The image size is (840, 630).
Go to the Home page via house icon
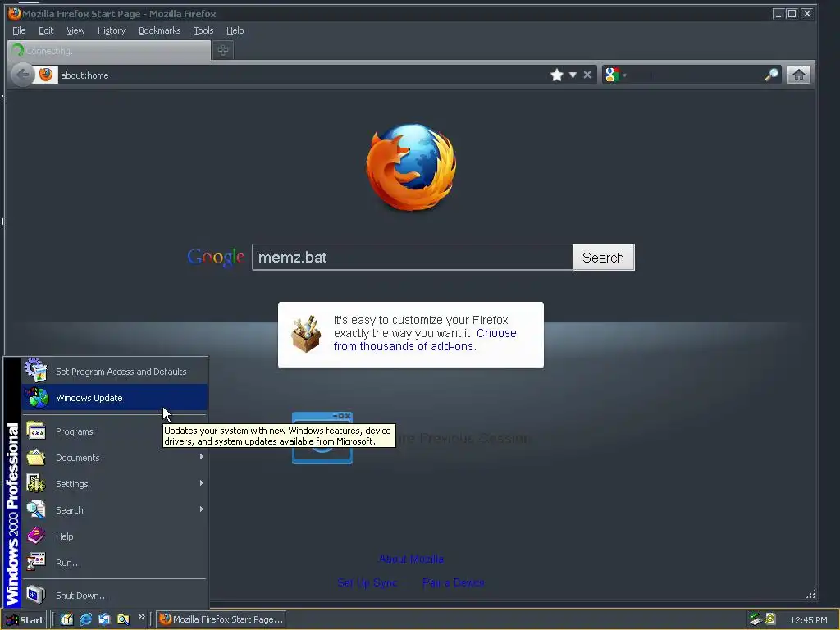[x=798, y=75]
